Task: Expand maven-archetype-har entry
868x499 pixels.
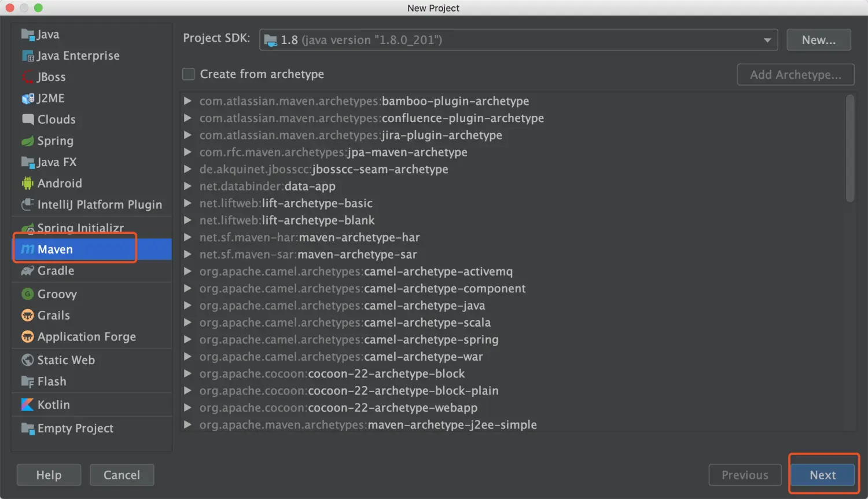Action: 187,237
